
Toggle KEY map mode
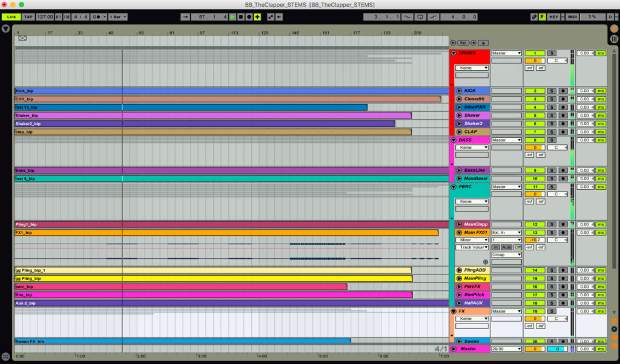pos(553,17)
